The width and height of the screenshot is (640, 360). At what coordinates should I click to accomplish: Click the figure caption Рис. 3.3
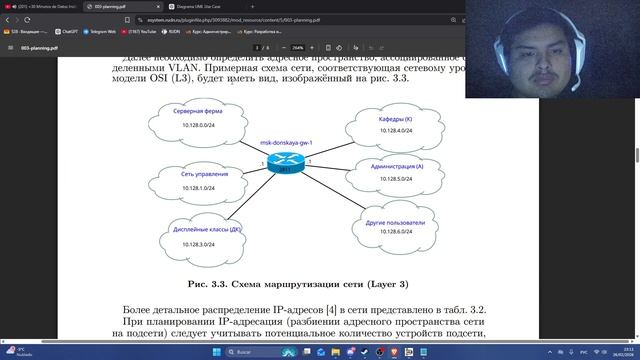(298, 284)
